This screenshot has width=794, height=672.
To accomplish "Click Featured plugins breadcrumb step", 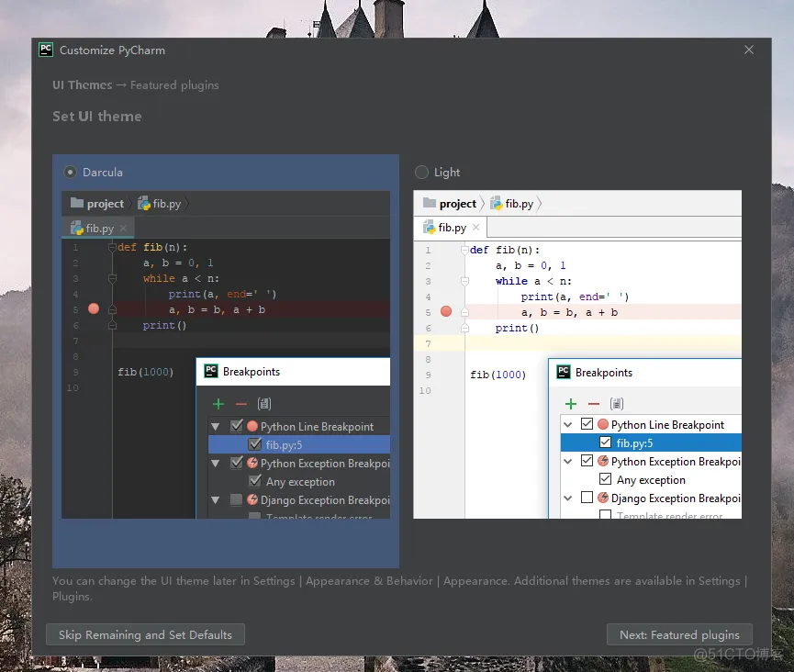I will pyautogui.click(x=174, y=85).
